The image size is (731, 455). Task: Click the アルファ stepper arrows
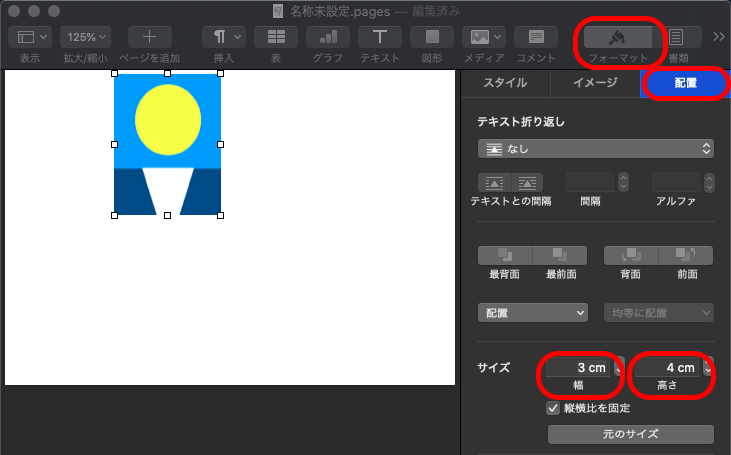[x=709, y=182]
